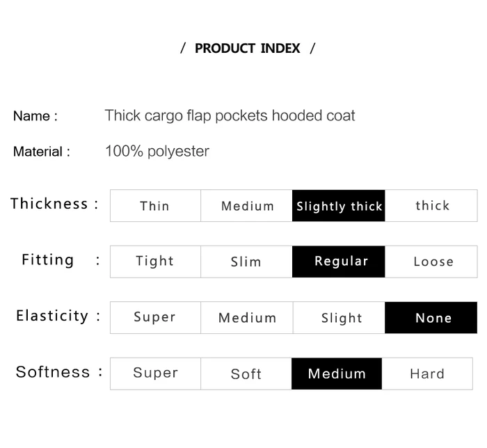
Task: Click the highlighted Regular fitting option
Action: click(339, 262)
